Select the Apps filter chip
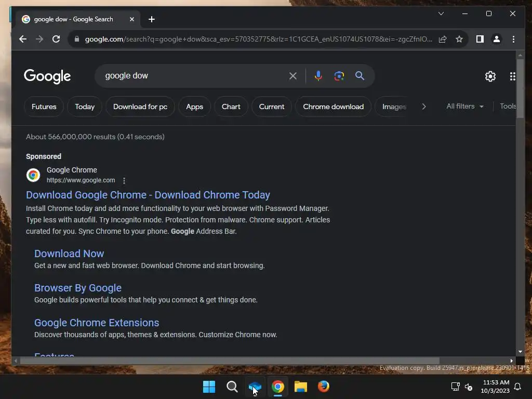This screenshot has width=532, height=399. tap(194, 107)
